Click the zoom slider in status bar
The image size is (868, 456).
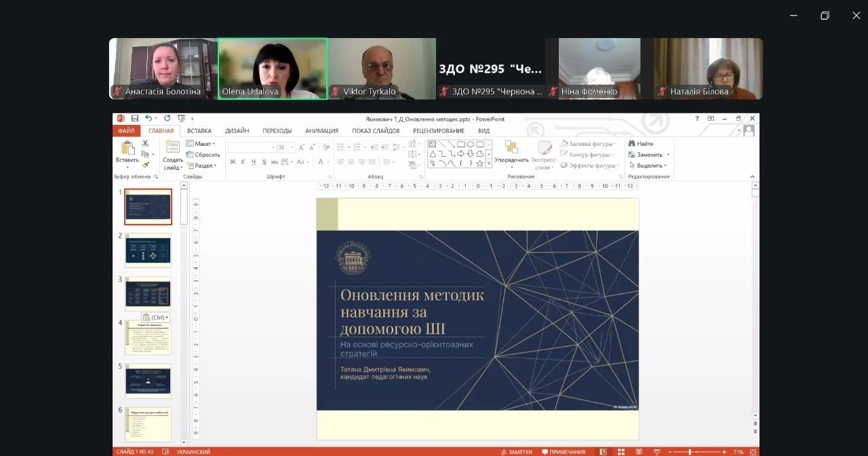[690, 452]
